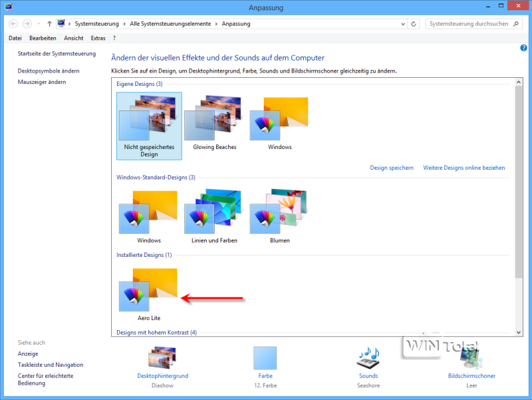Click Anpassung in the address breadcrumb
Screen dimensions: 532x400
[236, 24]
